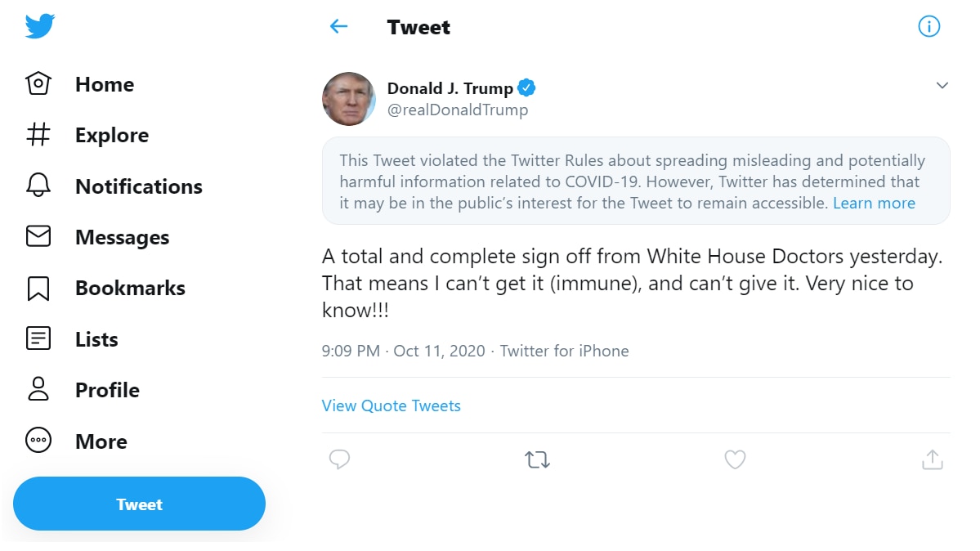Click the Learn more link
Screen dimensions: 980x551
coord(874,204)
